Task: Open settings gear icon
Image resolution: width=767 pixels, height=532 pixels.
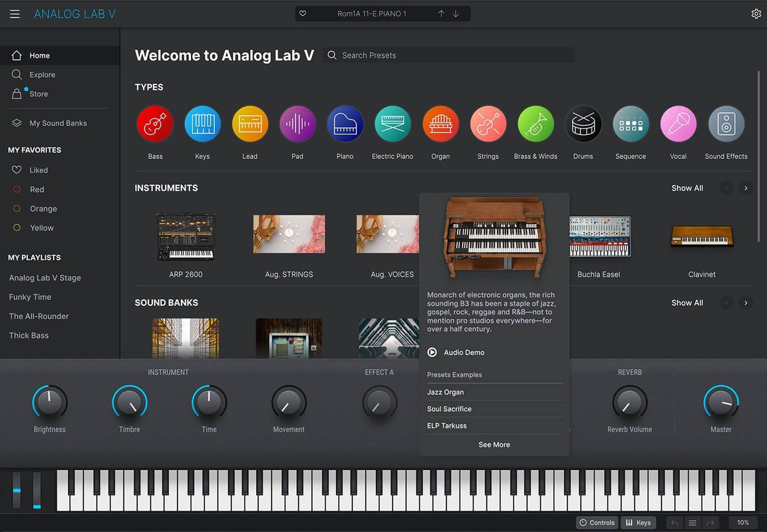Action: tap(756, 14)
